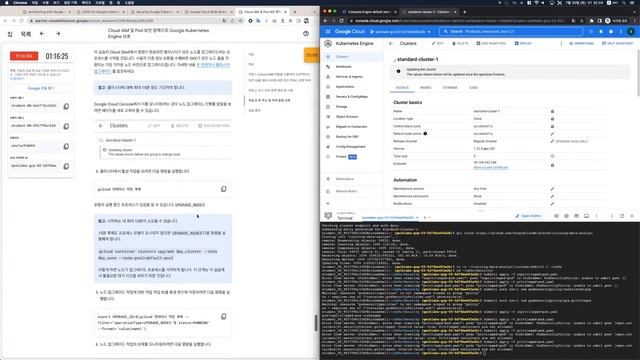Screen dimensions: 640x360
Task: Click the red End Lab button
Action: (x=24, y=56)
